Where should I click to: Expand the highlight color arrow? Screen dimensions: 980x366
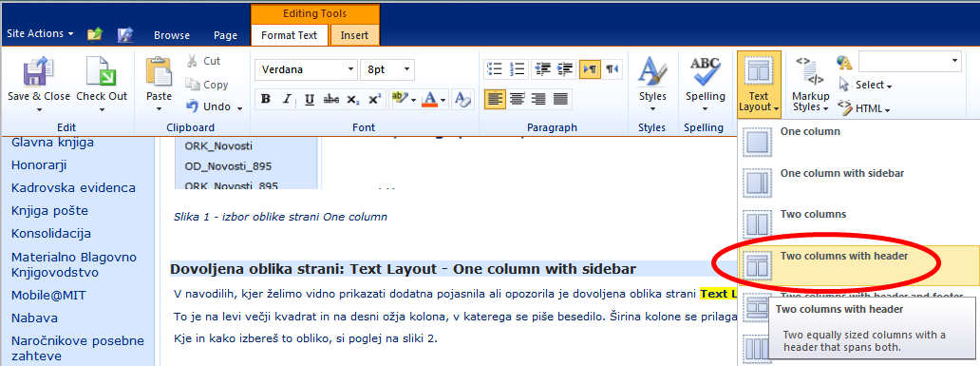click(x=413, y=100)
